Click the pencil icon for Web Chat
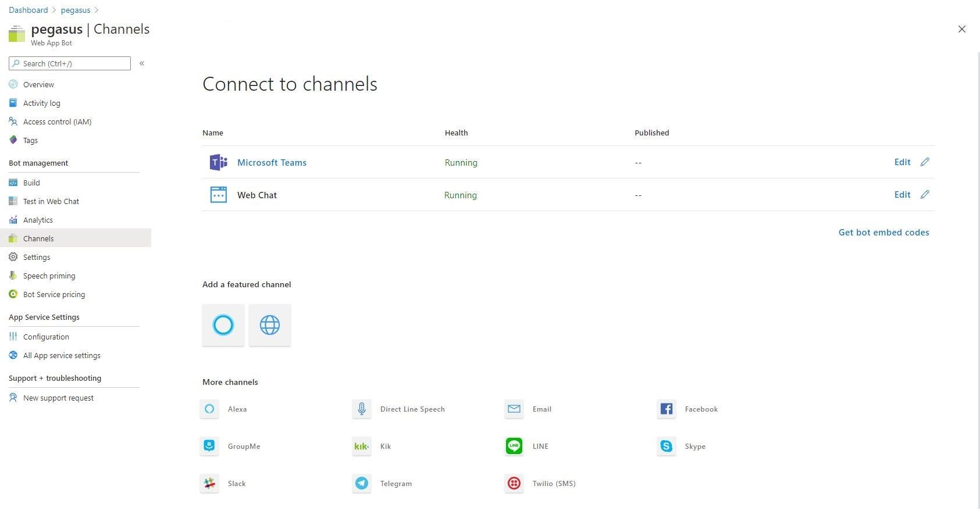This screenshot has width=980, height=525. point(925,195)
